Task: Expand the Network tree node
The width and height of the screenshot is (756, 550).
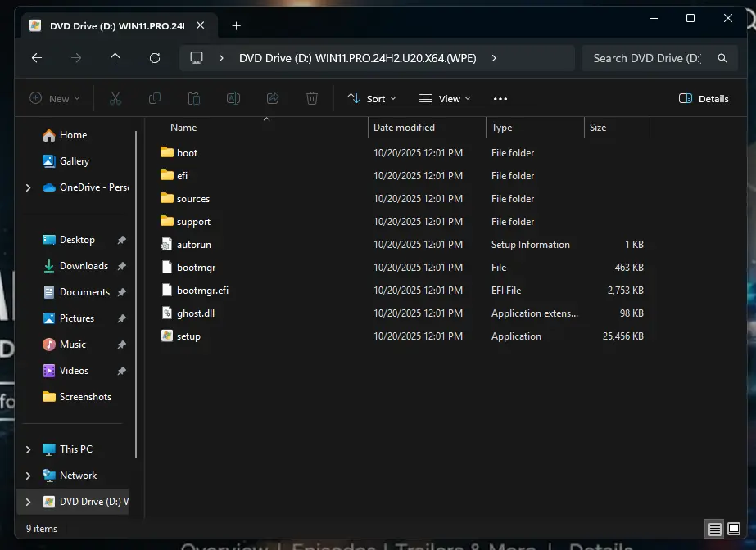Action: pos(28,476)
